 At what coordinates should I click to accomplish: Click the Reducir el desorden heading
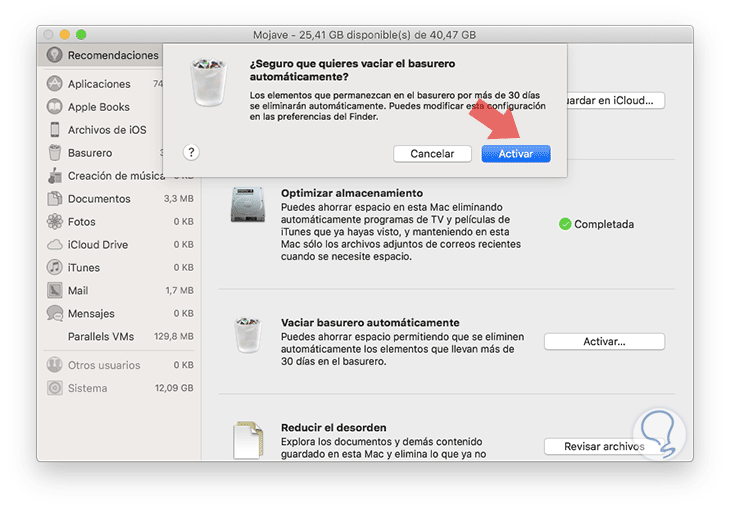click(333, 427)
